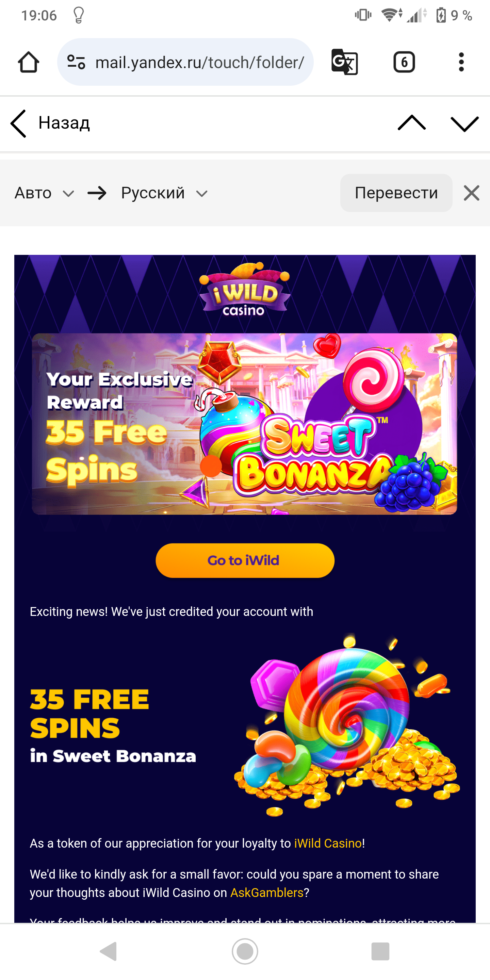
Task: Click the Go to iWild button
Action: [x=245, y=560]
